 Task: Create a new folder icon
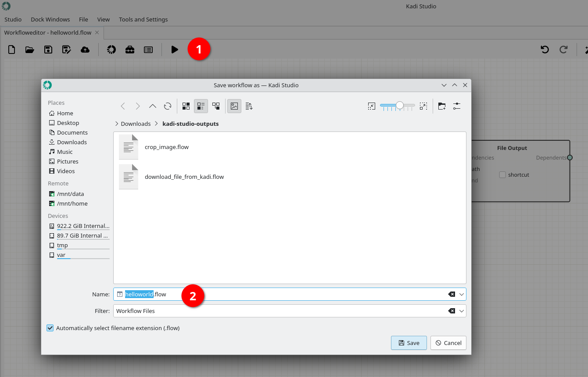click(442, 106)
